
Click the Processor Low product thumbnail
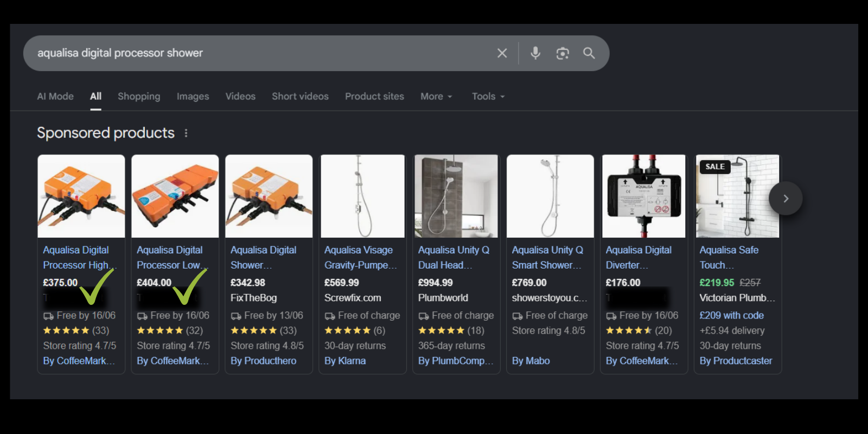point(175,196)
